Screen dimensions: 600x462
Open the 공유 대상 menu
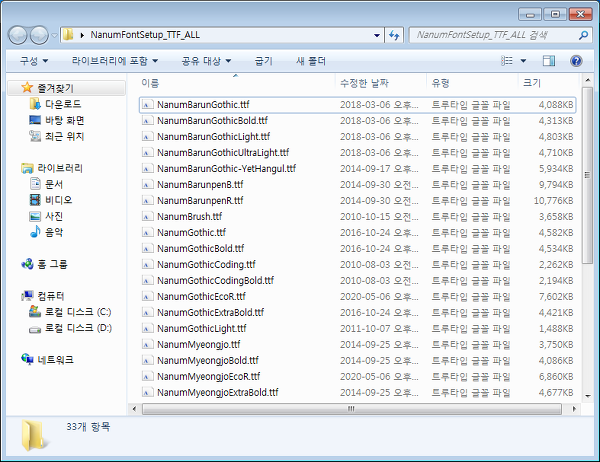(x=206, y=61)
